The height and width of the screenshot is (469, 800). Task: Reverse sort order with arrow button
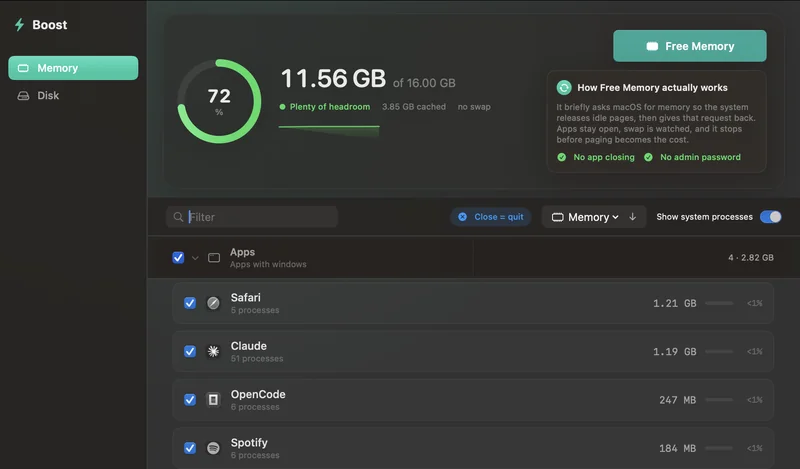click(633, 217)
